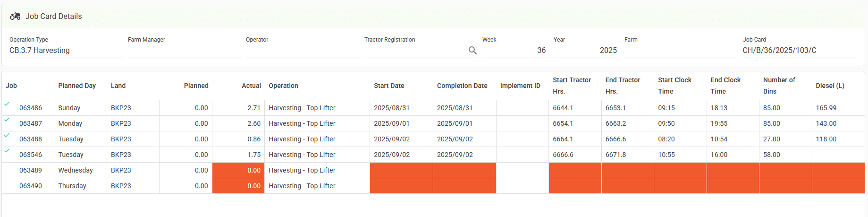
Task: Click the green checkmark for job 063546
Action: point(7,151)
